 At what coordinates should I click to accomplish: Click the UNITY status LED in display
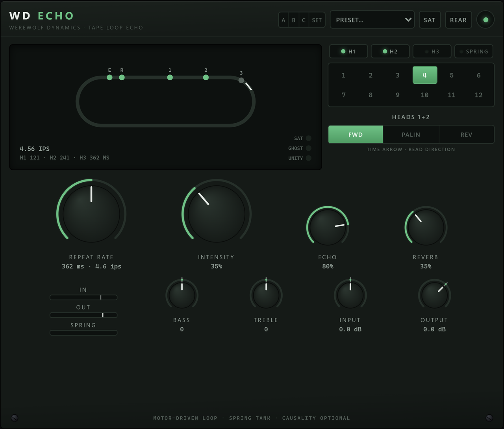tap(308, 158)
